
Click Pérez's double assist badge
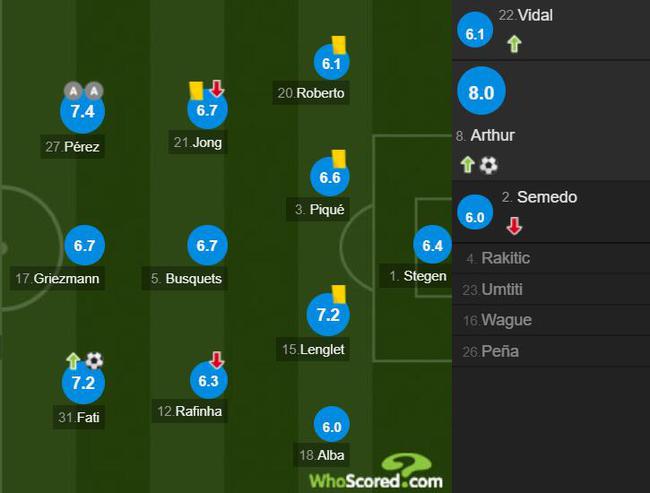coord(83,90)
